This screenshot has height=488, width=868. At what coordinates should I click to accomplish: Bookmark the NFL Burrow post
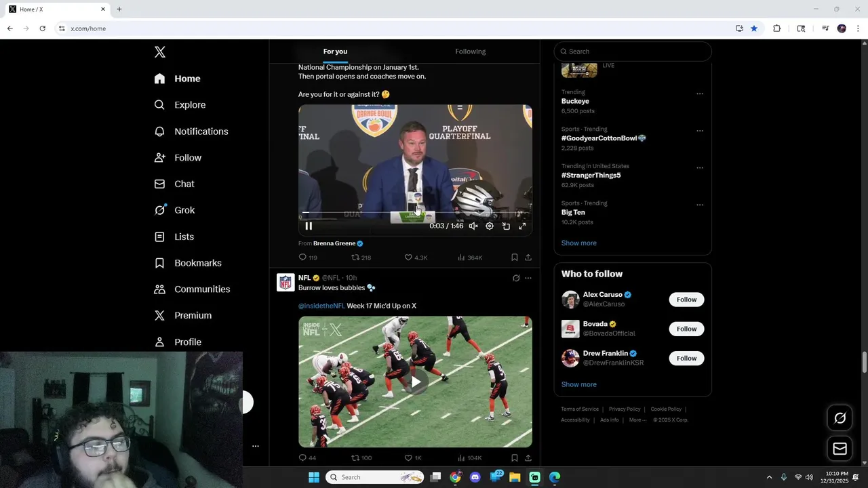click(x=515, y=458)
